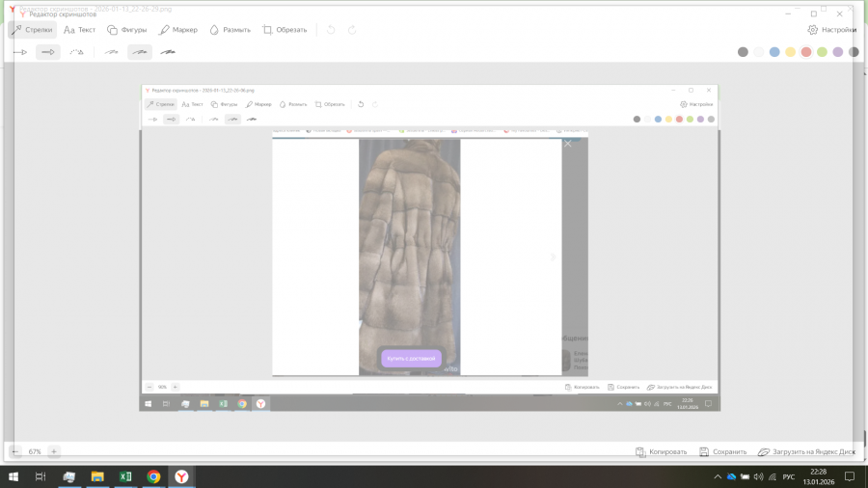Set the thickest line width option in the outer editor
The width and height of the screenshot is (868, 488).
(x=168, y=52)
